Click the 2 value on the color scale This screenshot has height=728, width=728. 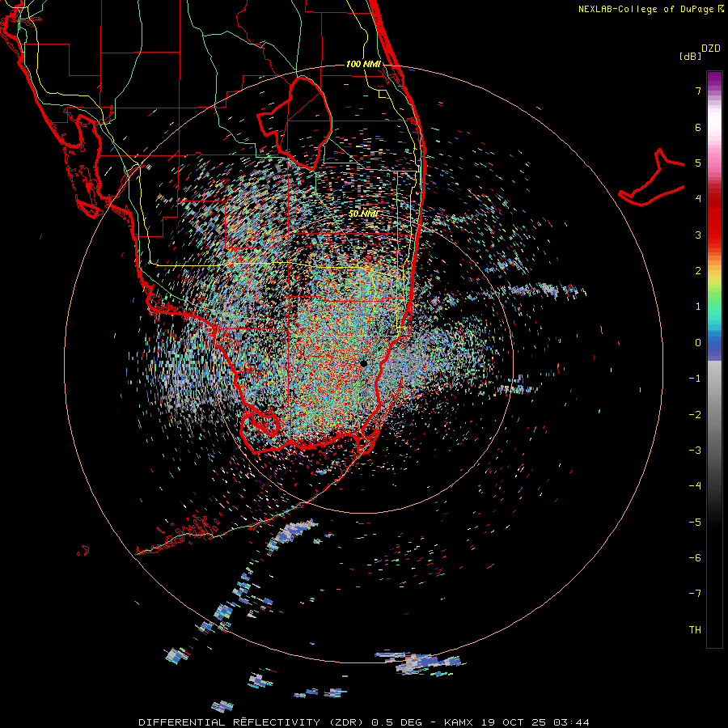click(698, 271)
